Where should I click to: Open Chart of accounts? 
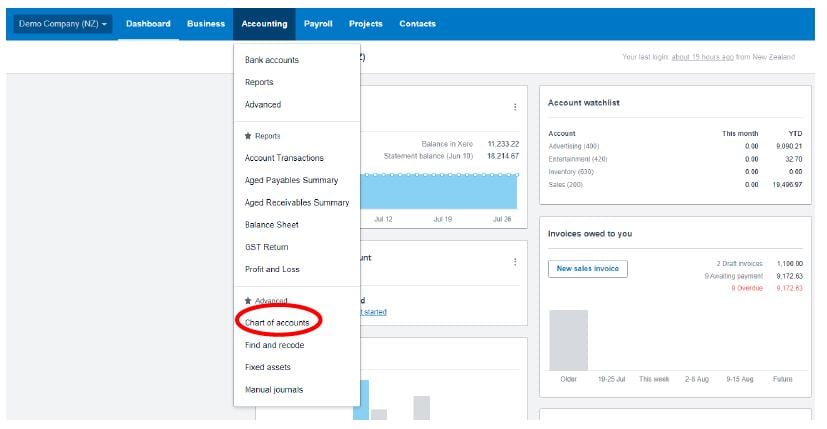[x=277, y=323]
